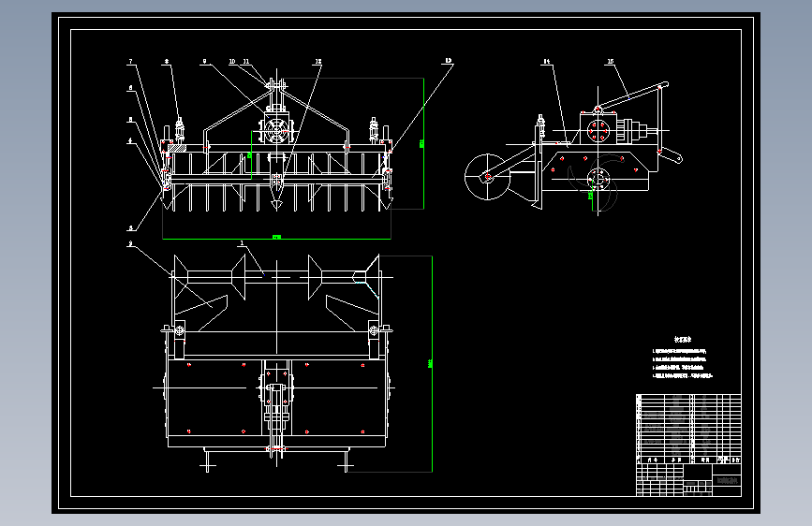Pick part balloon number 12
Viewport: 812px width, 526px height.
[318, 61]
